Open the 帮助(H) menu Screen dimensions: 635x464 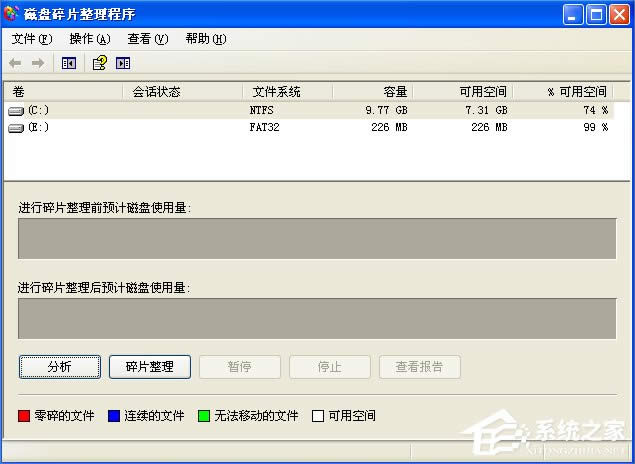[206, 39]
